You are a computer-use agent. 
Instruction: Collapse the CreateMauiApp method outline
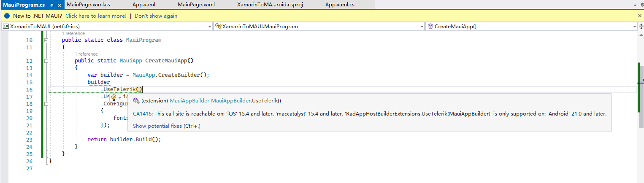tap(46, 61)
